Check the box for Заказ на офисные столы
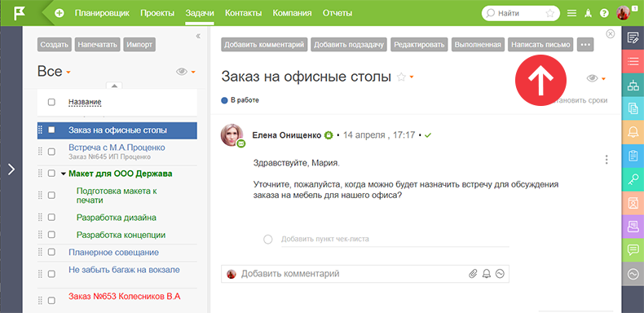Image resolution: width=644 pixels, height=313 pixels. (51, 130)
